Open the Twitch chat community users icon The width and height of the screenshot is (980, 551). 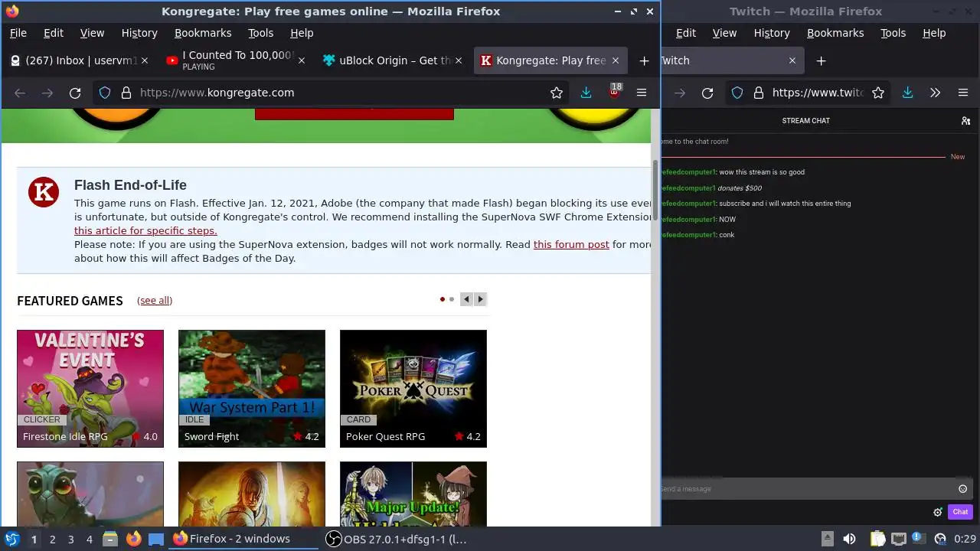tap(966, 120)
